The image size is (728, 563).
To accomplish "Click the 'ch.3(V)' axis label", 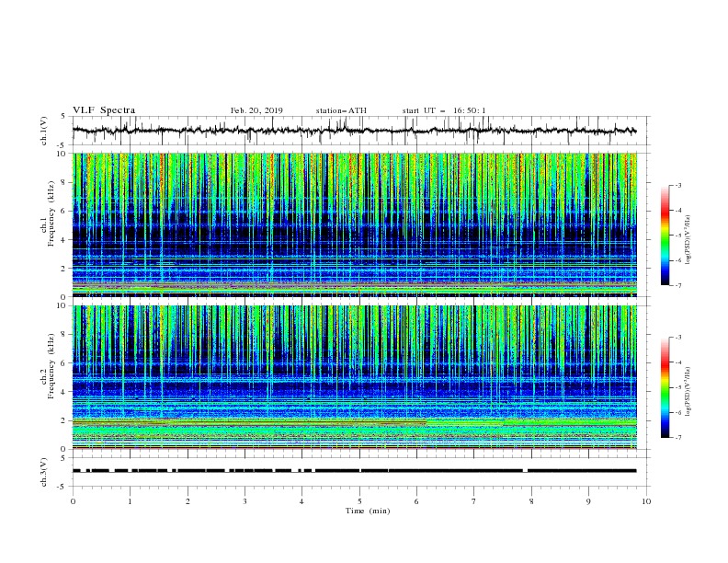I will (44, 472).
